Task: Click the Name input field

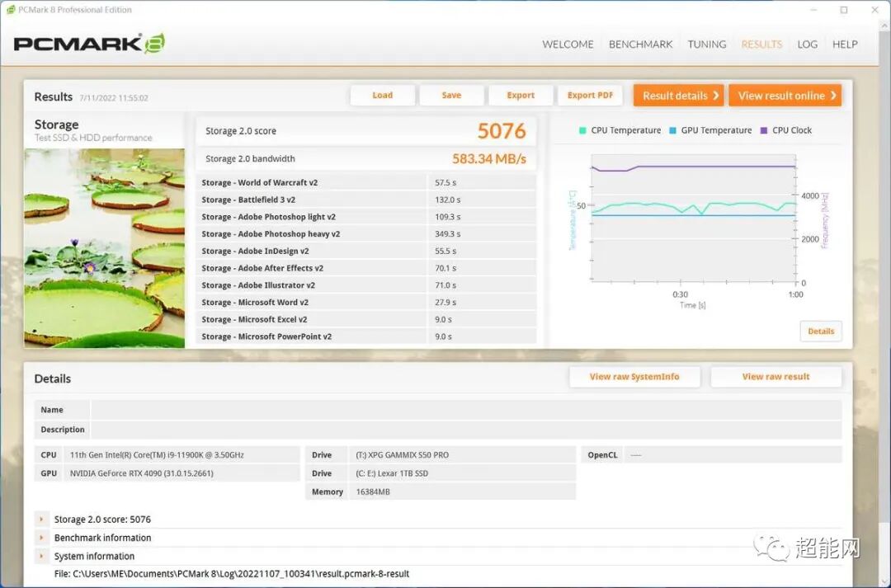Action: tap(466, 410)
